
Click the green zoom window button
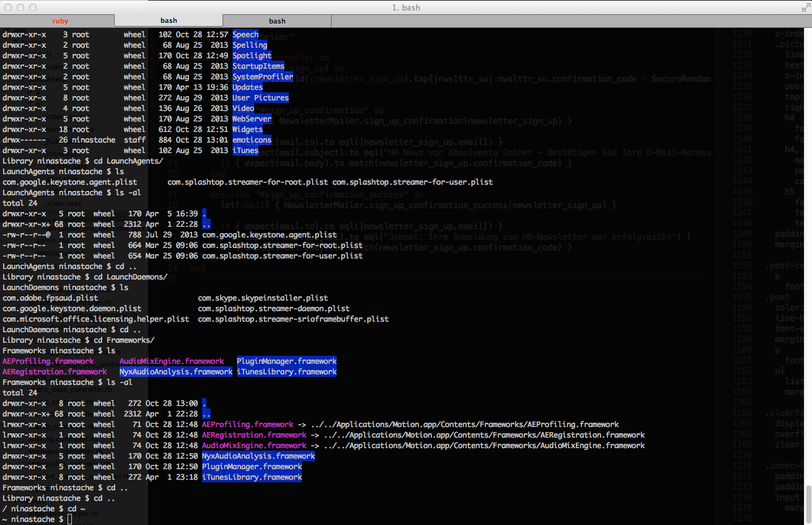pos(33,7)
